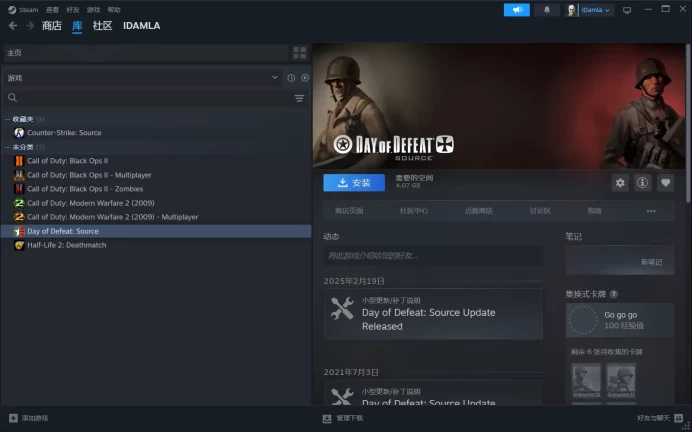Open the announcements megaphone button
Image resolution: width=692 pixels, height=432 pixels.
[x=517, y=10]
